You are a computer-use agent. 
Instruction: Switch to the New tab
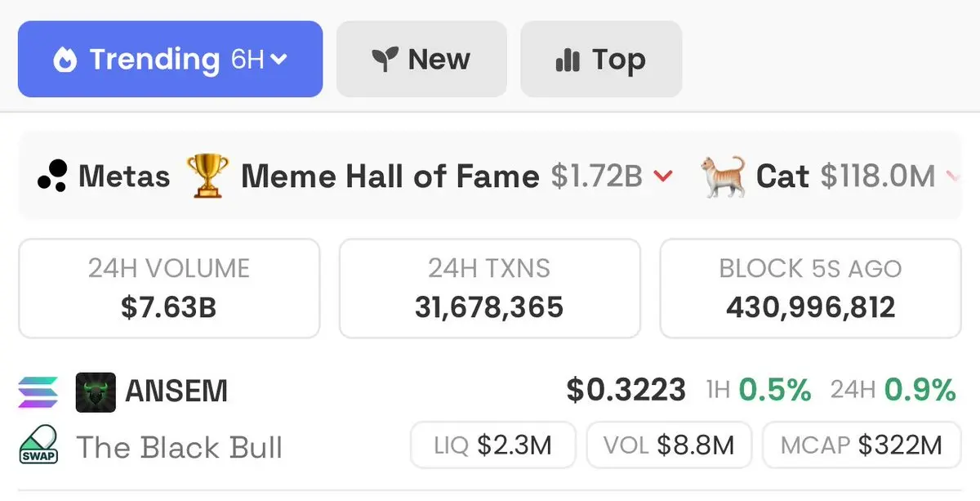[x=421, y=60]
